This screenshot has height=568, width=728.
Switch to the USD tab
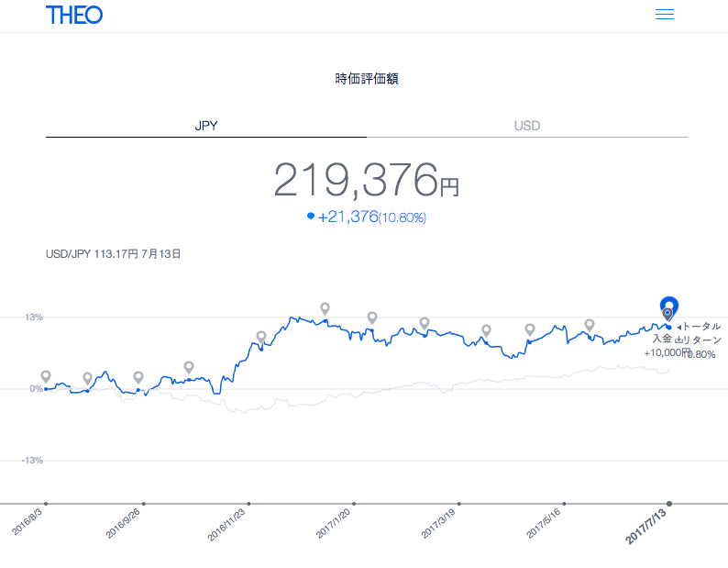(527, 125)
